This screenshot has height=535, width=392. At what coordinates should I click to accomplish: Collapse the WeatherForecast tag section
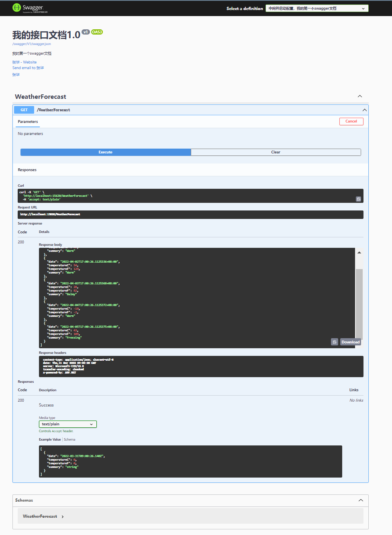tap(360, 96)
